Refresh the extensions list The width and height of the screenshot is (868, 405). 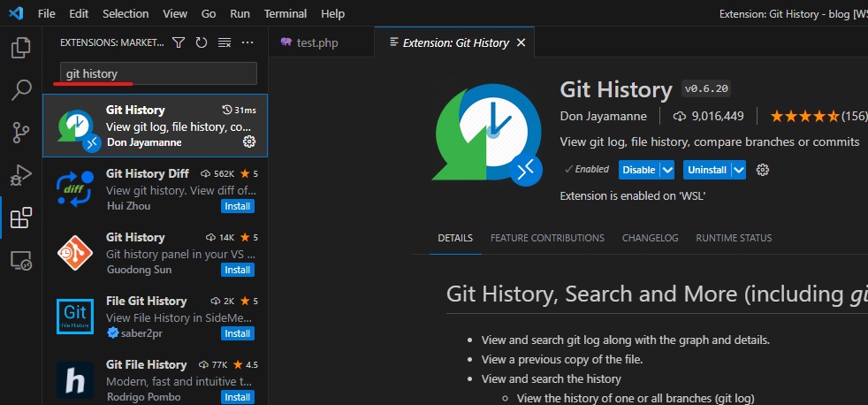pyautogui.click(x=202, y=42)
